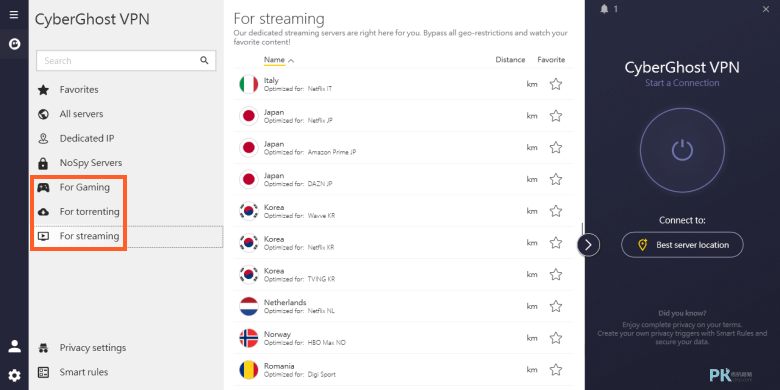Mark Norway HBO Max NO as favorite
Image resolution: width=780 pixels, height=390 pixels.
click(556, 338)
